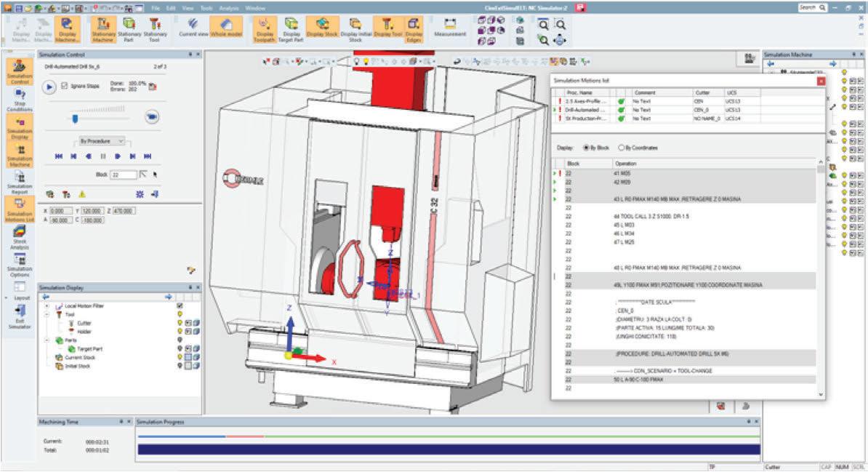Switch to Current view

[193, 28]
